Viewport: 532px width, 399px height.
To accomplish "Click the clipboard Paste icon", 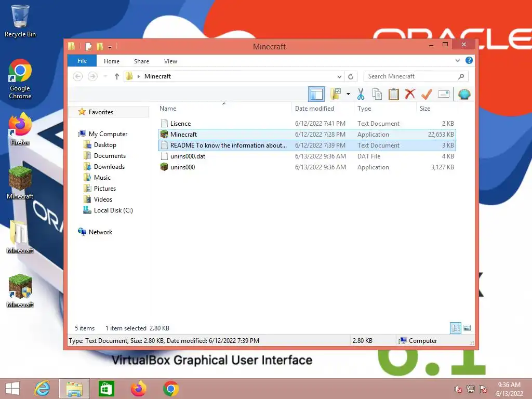I will click(394, 94).
